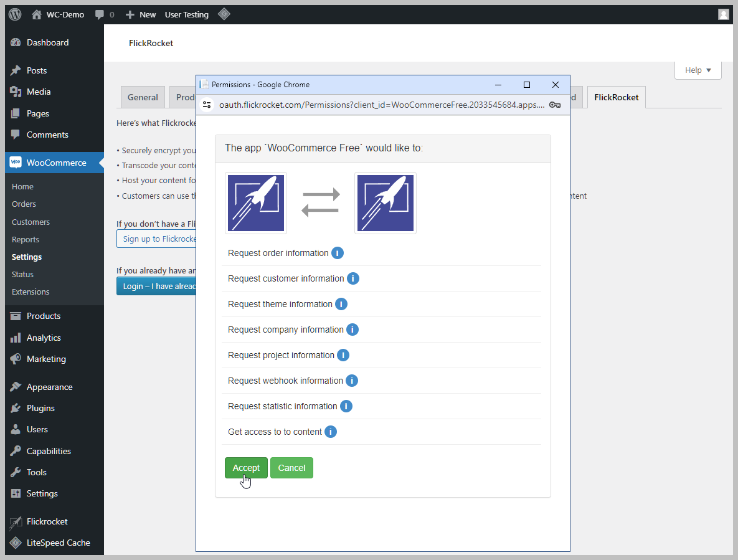Open the New content menu in admin bar
This screenshot has height=560, width=738.
141,14
